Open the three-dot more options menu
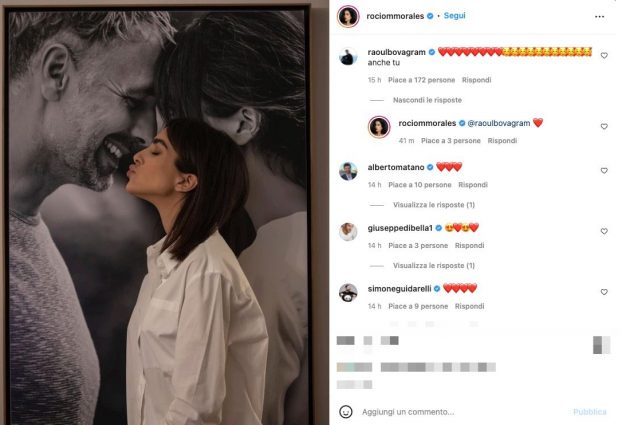The image size is (638, 425). [599, 17]
